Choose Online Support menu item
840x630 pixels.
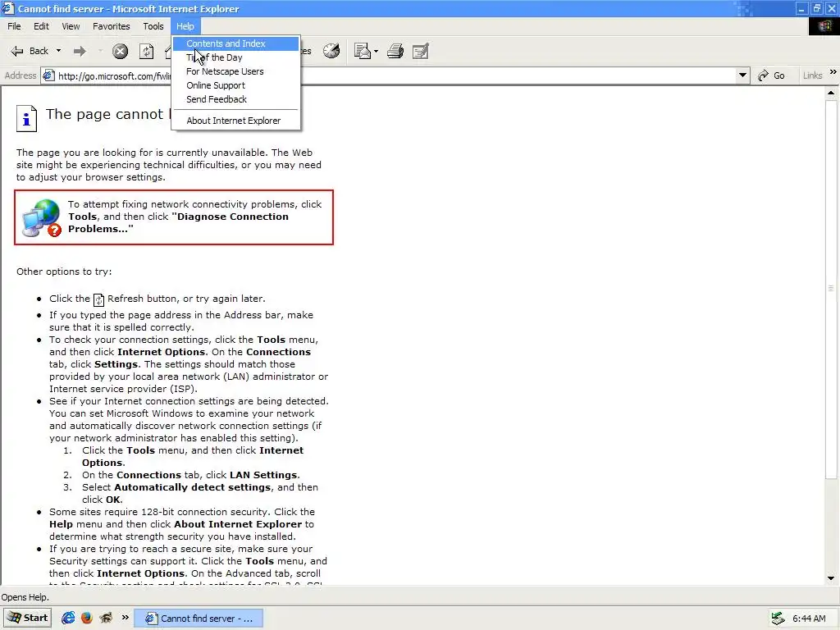[x=235, y=85]
